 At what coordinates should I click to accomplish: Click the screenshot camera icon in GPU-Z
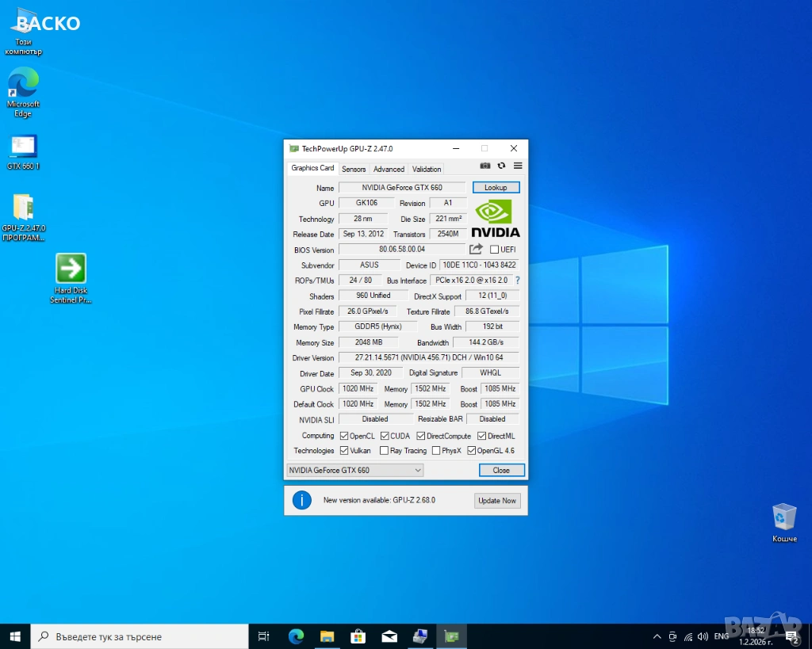[485, 166]
